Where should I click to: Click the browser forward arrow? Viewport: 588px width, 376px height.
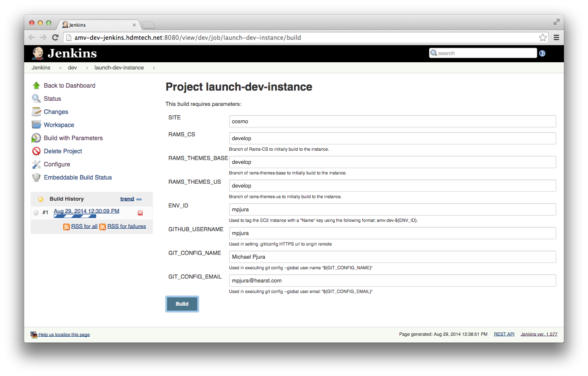click(x=43, y=37)
